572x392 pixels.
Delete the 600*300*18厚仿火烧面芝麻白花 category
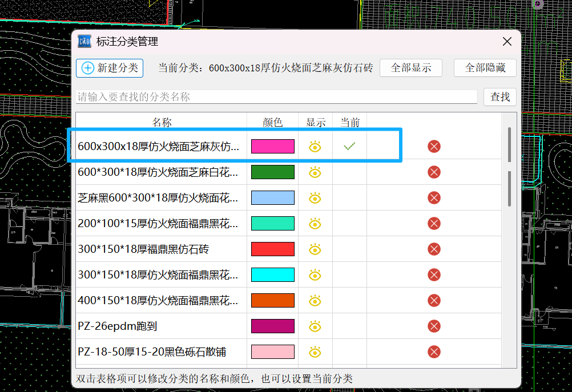(434, 172)
